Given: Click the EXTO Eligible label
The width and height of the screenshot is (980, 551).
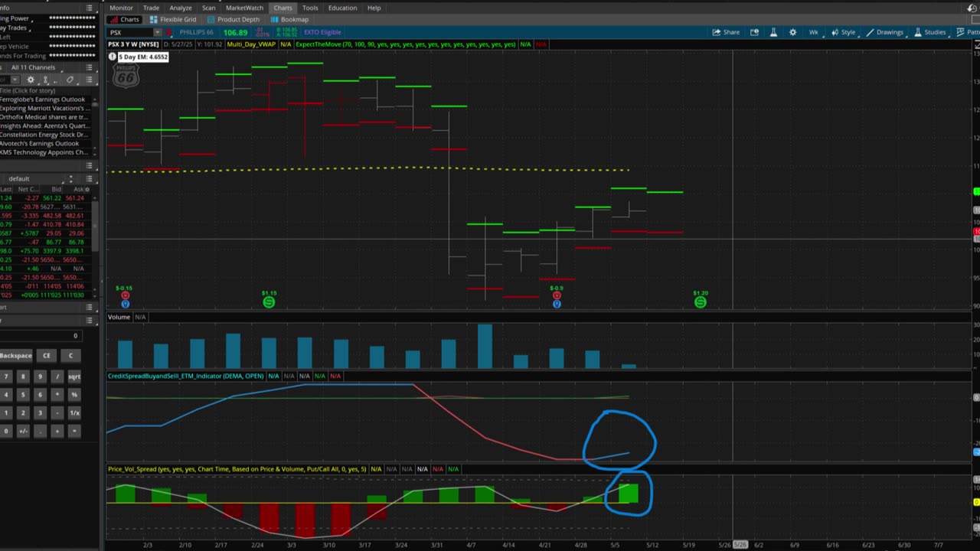Looking at the screenshot, I should coord(322,32).
